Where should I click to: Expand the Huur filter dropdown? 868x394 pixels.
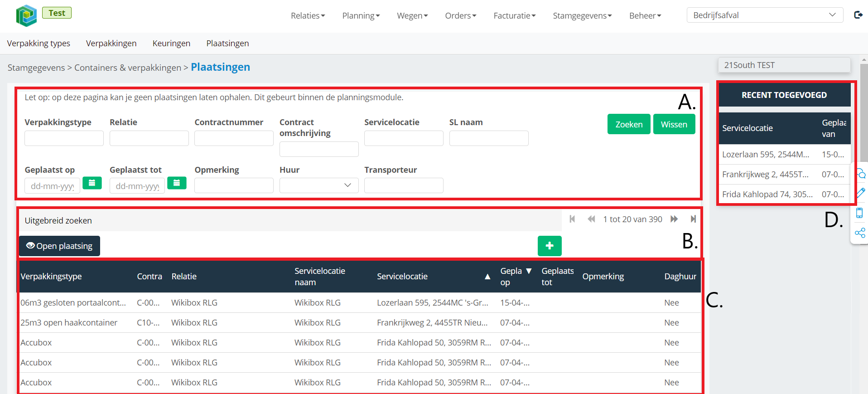click(x=319, y=185)
